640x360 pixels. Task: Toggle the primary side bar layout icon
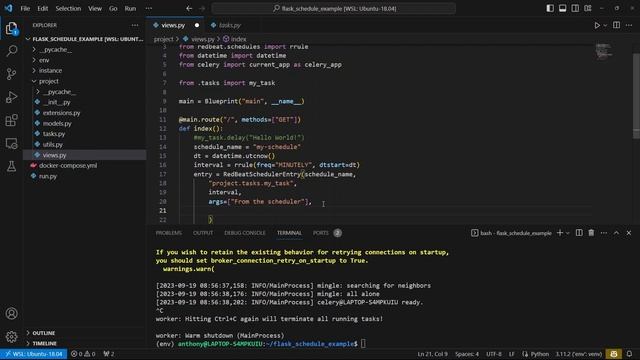[550, 8]
